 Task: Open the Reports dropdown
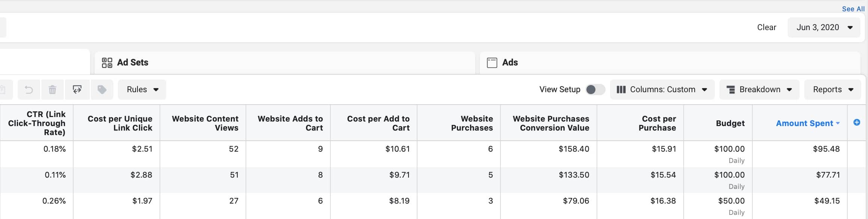point(832,90)
